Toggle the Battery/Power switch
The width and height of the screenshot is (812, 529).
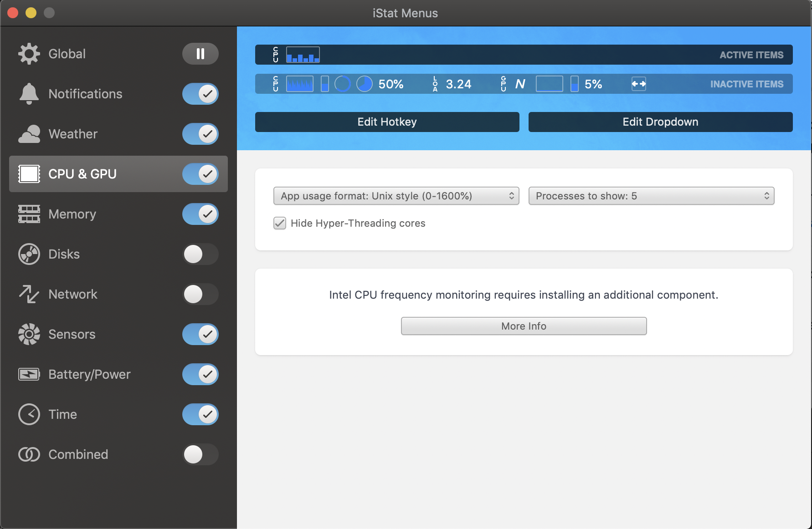[200, 374]
